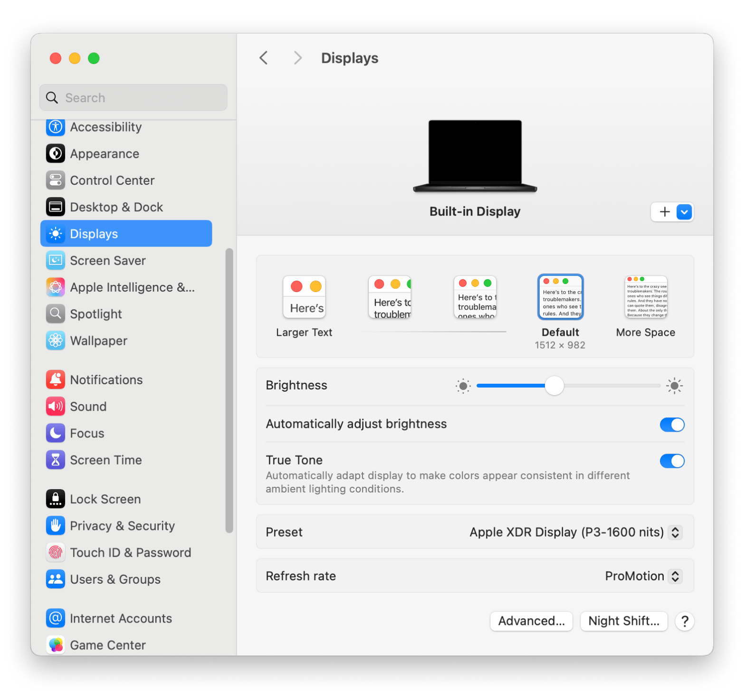
Task: Click the Sound speaker icon
Action: pyautogui.click(x=56, y=406)
